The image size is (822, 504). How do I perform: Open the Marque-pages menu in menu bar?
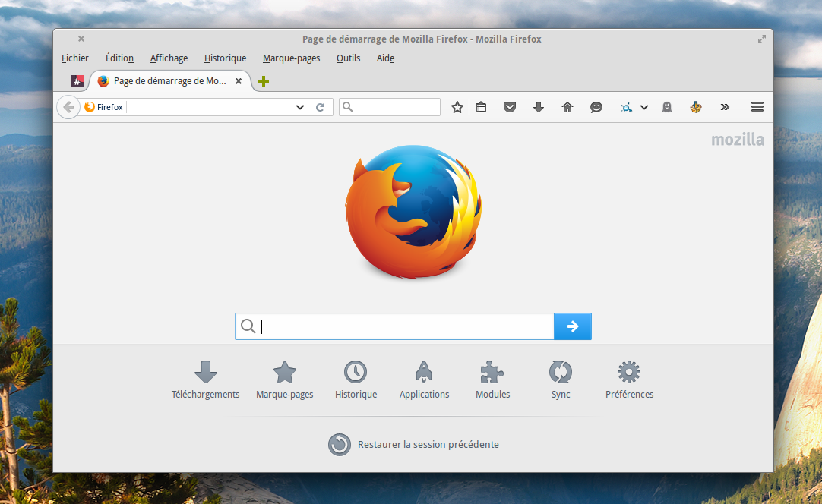pos(291,58)
